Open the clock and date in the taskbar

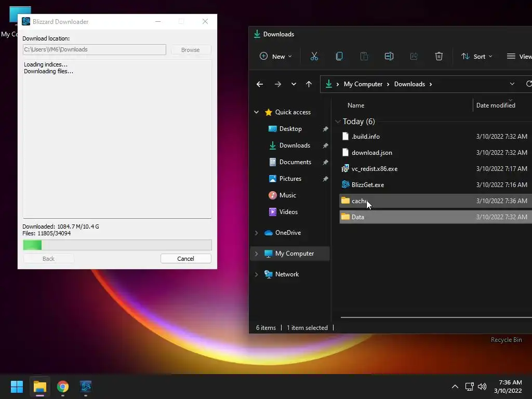tap(508, 387)
